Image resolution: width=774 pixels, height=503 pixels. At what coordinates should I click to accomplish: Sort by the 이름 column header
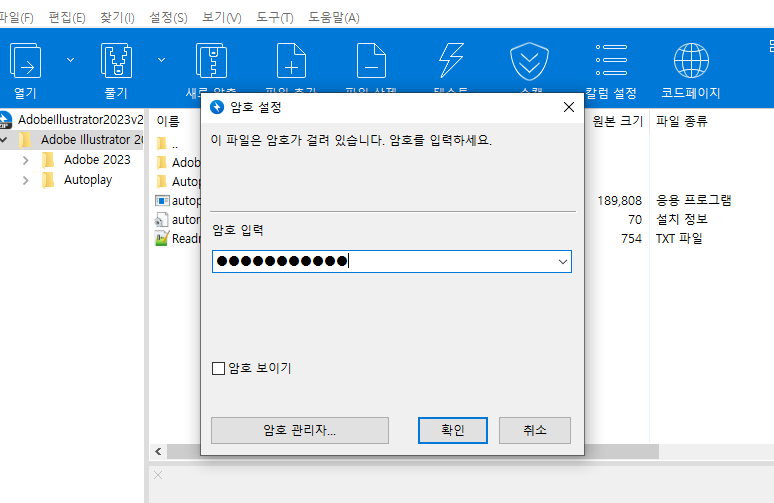pos(168,121)
